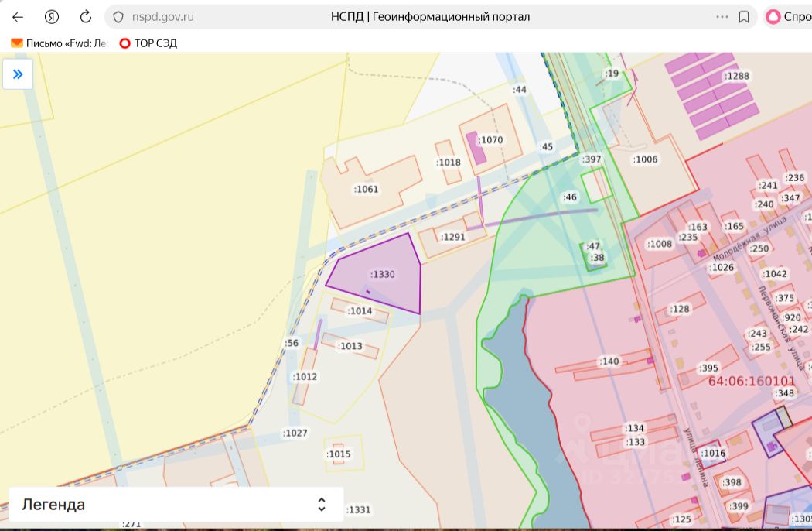This screenshot has height=531, width=812.
Task: Select parcel labeled :1018
Action: [449, 163]
